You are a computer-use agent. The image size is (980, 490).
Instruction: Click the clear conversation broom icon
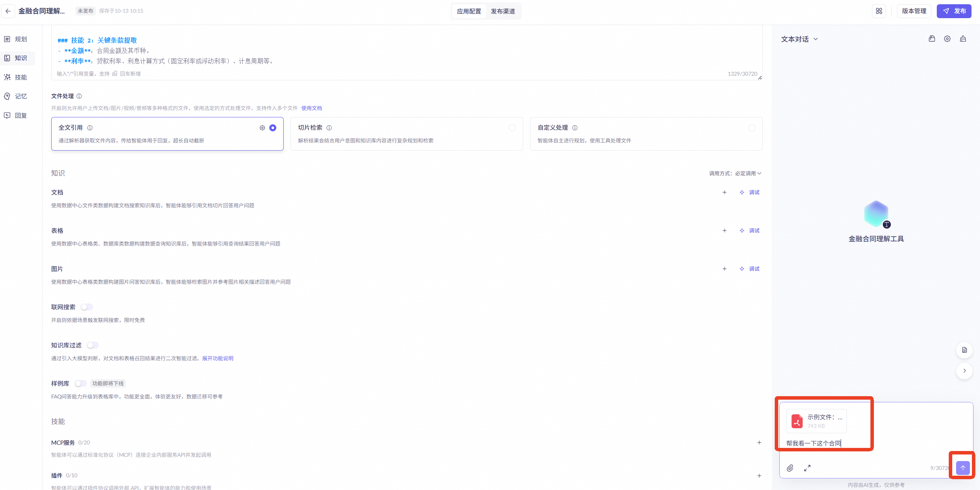[x=963, y=39]
